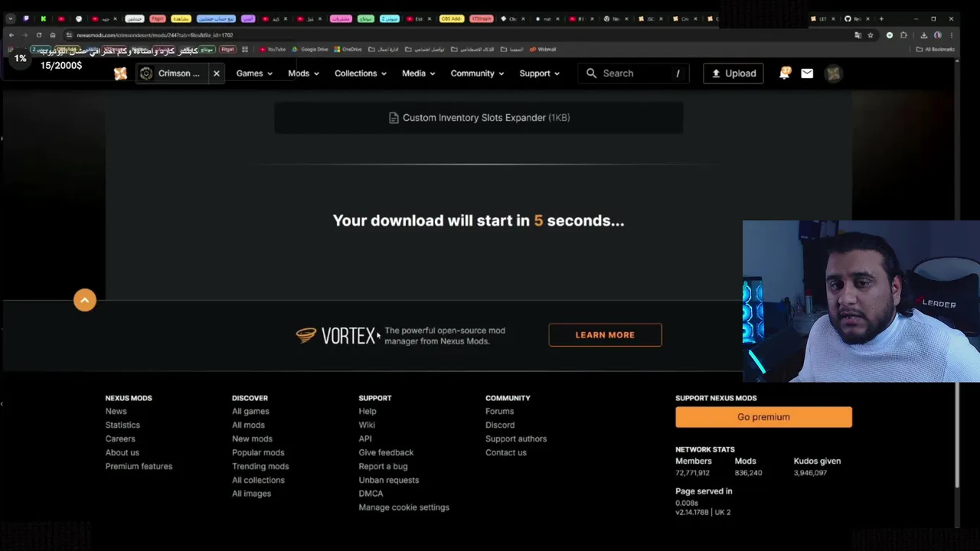This screenshot has height=551, width=980.
Task: Open the Careers footer link
Action: (x=120, y=439)
